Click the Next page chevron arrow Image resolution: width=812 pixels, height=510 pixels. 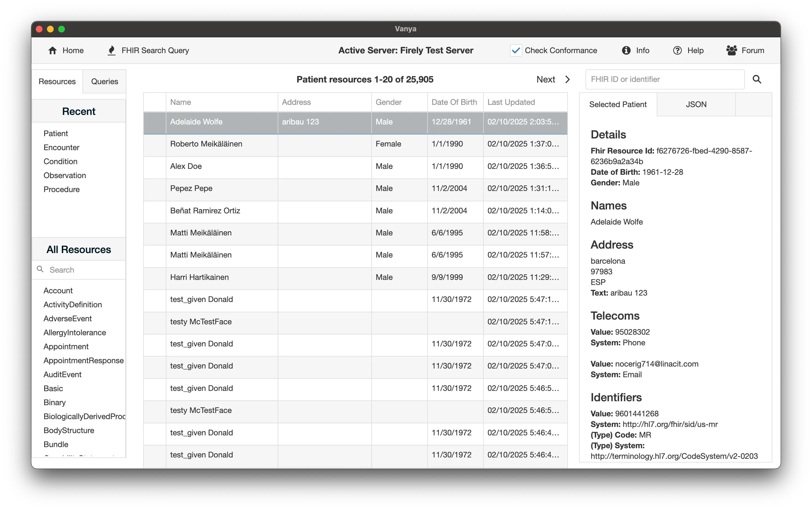tap(567, 79)
